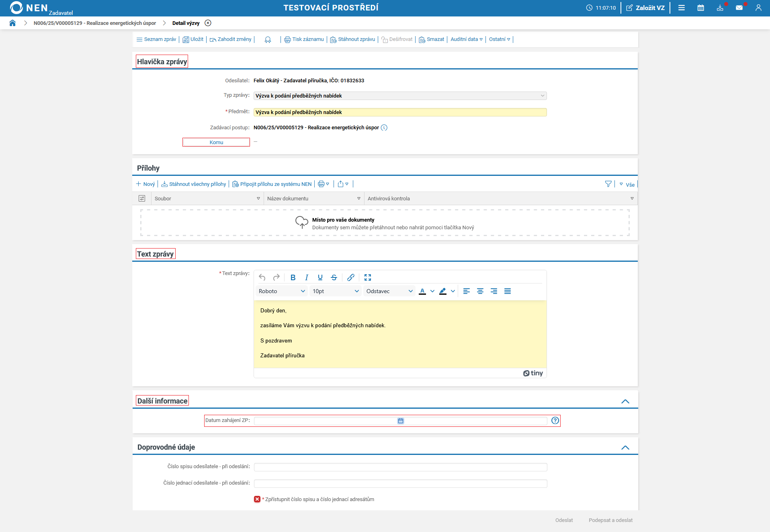The height and width of the screenshot is (532, 770).
Task: Open date picker for Datum zahájení ZP
Action: (x=401, y=421)
